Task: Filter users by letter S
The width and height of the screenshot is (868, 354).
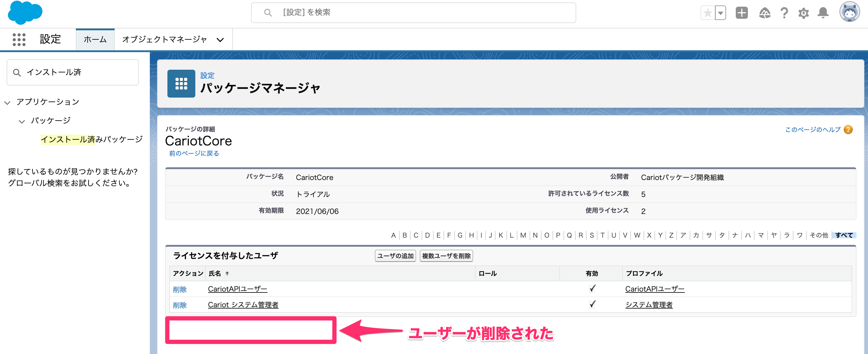Action: pyautogui.click(x=592, y=235)
